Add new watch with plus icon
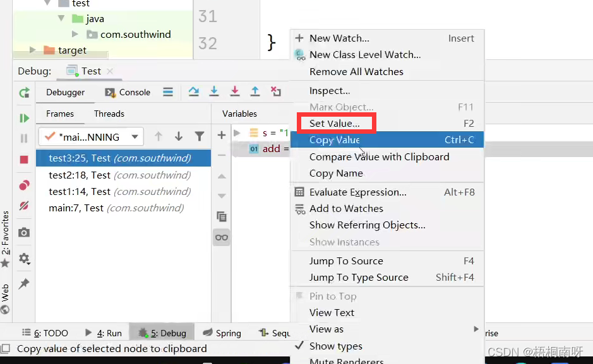593x364 pixels. point(222,135)
